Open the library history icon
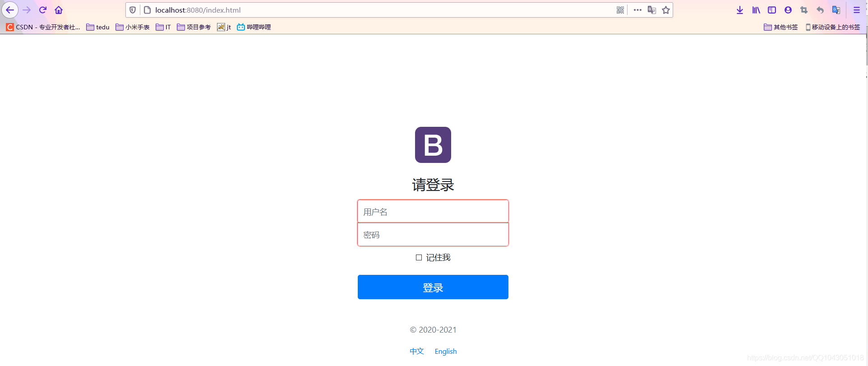Screen dimensions: 868x366 point(756,10)
